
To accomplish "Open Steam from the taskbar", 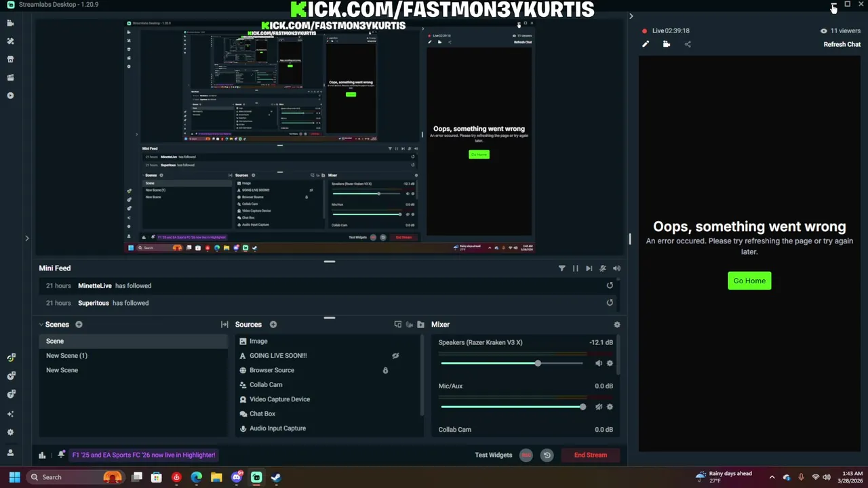I will point(276,477).
